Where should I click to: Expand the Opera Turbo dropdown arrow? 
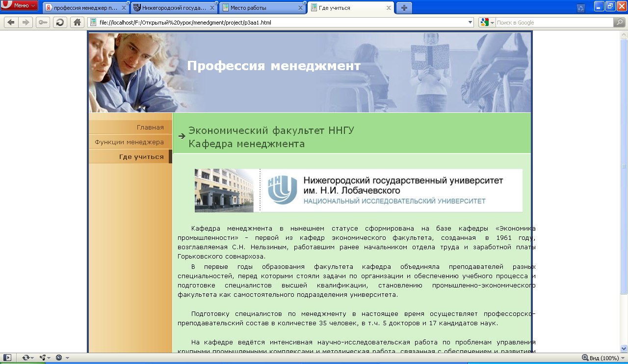coord(67,358)
